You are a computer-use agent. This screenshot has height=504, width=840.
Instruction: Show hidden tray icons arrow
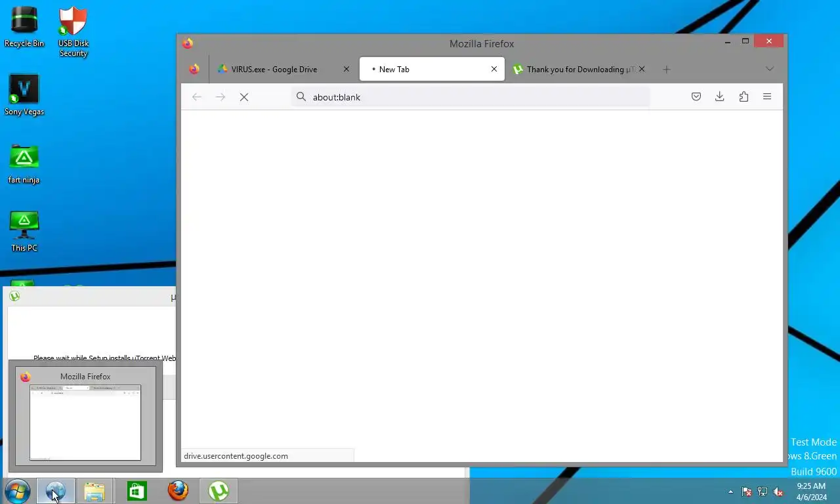pos(730,492)
